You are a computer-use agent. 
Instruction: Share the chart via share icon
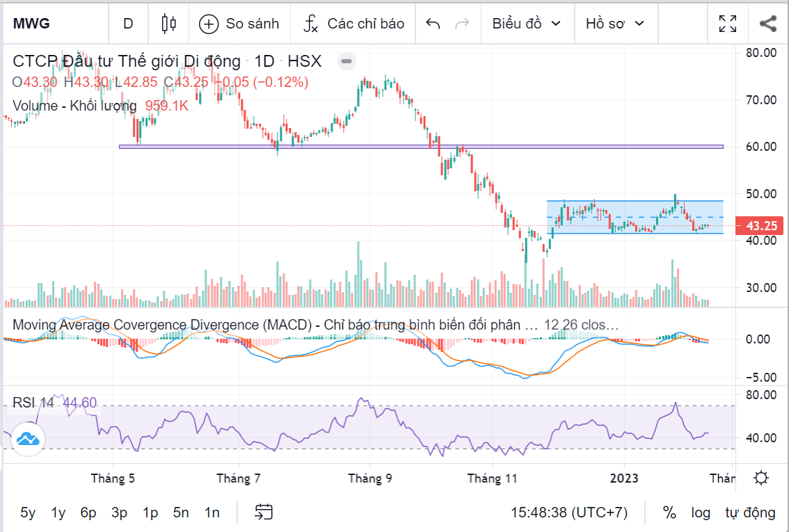click(x=767, y=24)
